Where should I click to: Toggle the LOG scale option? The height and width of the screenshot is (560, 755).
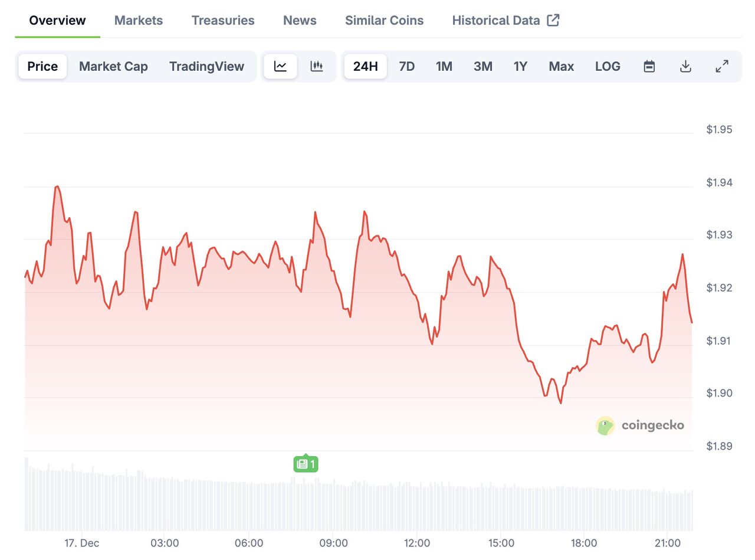tap(608, 66)
